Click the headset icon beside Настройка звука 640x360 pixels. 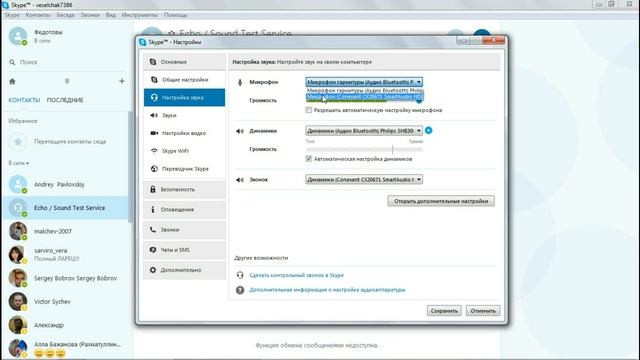pos(154,98)
